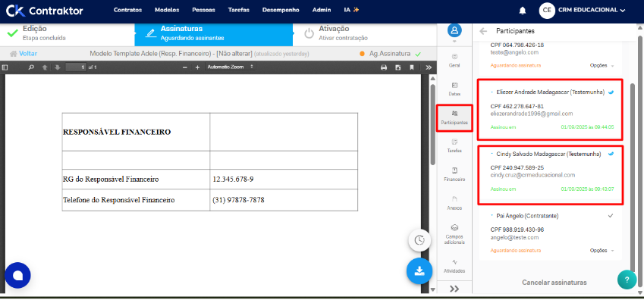Open the help question mark button

click(x=627, y=280)
